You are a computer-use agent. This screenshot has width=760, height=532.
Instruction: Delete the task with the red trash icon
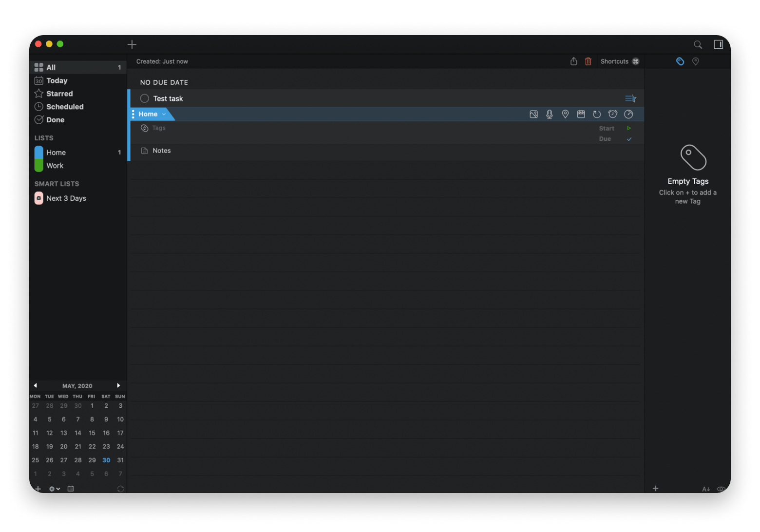pyautogui.click(x=588, y=61)
